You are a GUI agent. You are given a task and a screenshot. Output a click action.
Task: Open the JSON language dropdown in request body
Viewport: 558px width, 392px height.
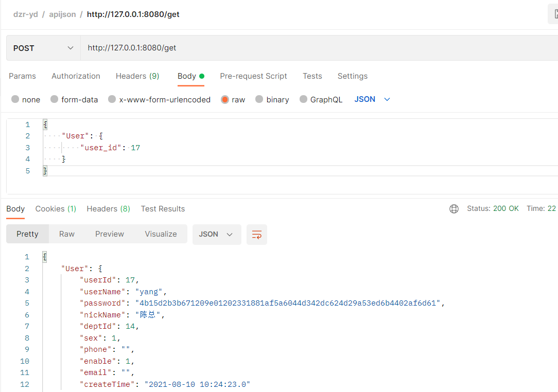[372, 99]
